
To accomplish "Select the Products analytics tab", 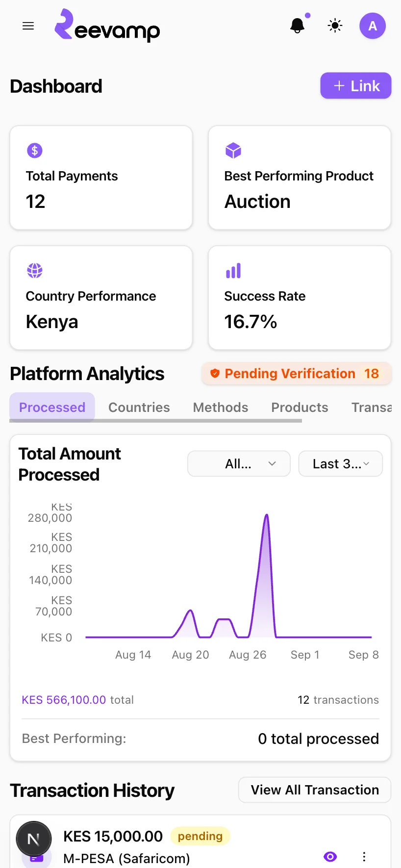I will coord(300,407).
